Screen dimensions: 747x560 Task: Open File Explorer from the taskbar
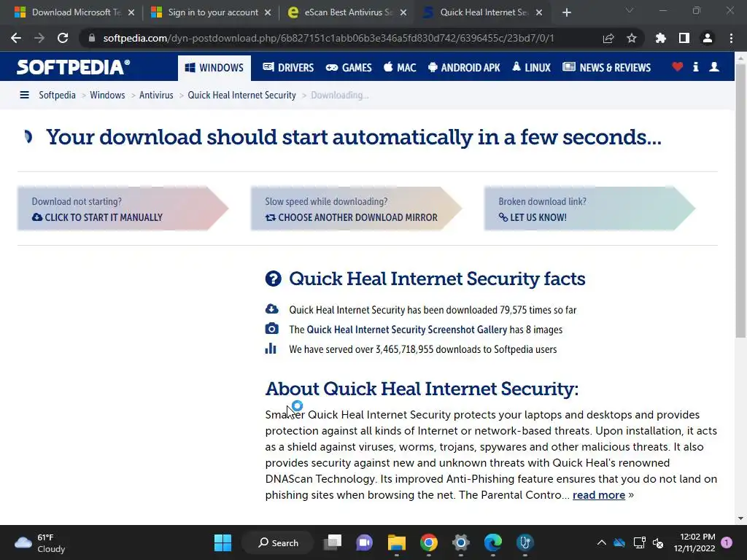(396, 542)
